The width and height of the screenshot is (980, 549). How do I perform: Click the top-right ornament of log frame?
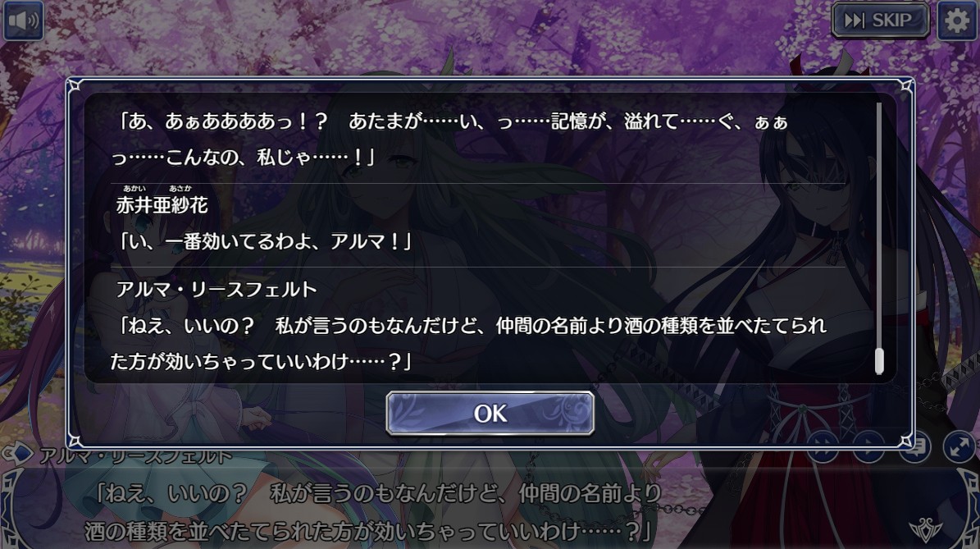[905, 85]
